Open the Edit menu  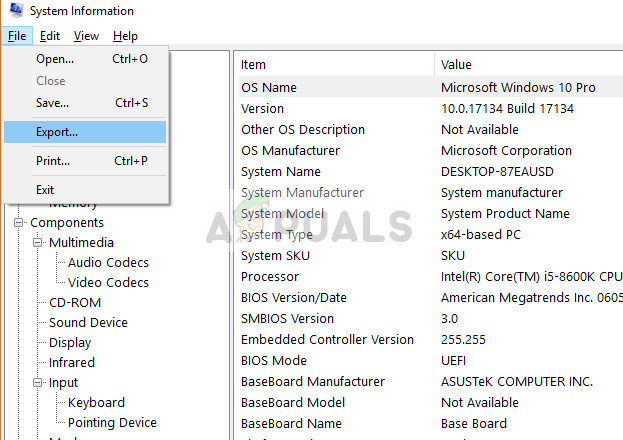pyautogui.click(x=50, y=36)
